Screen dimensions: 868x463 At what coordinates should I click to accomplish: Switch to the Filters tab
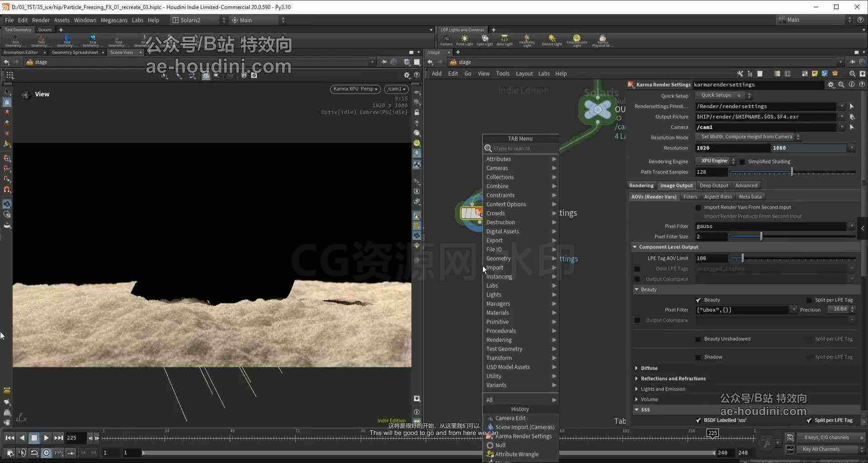click(690, 197)
